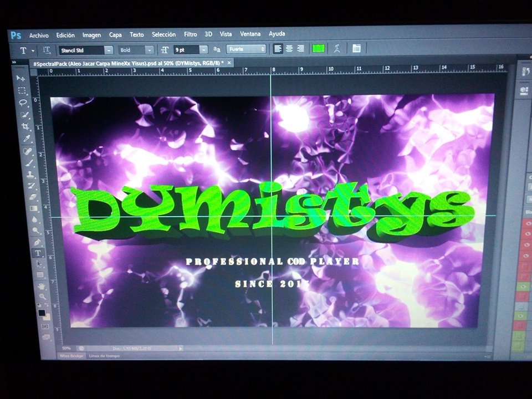Select the Rectangle shape tool
This screenshot has width=532, height=399.
(40, 274)
